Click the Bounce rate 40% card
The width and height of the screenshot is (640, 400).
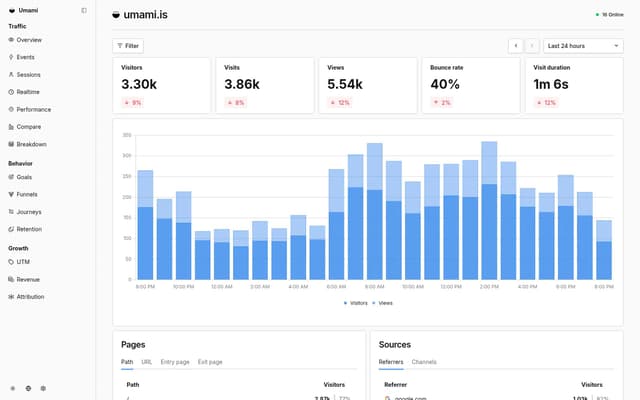point(471,85)
